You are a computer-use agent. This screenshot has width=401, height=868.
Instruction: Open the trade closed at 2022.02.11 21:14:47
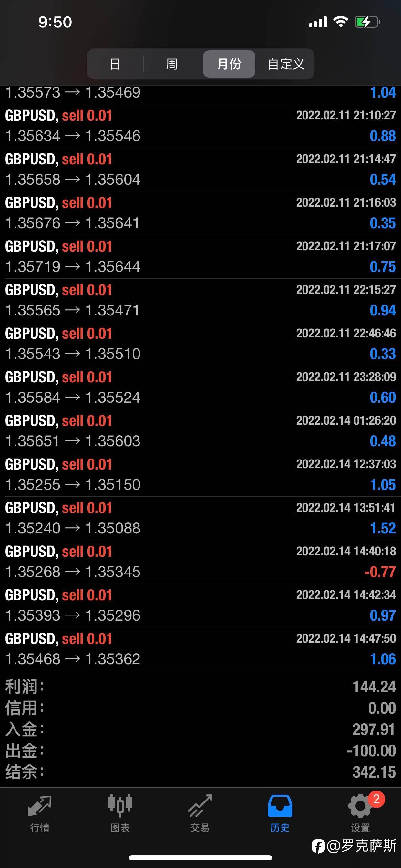pos(200,170)
